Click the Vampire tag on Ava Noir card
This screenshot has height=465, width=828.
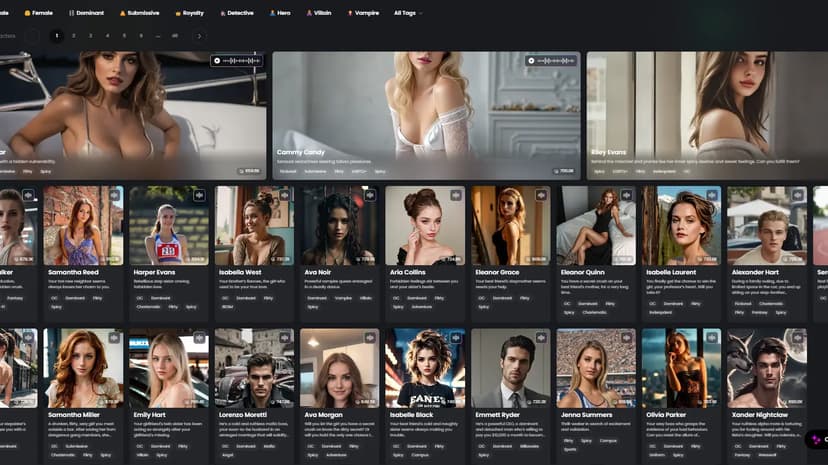[x=343, y=298]
